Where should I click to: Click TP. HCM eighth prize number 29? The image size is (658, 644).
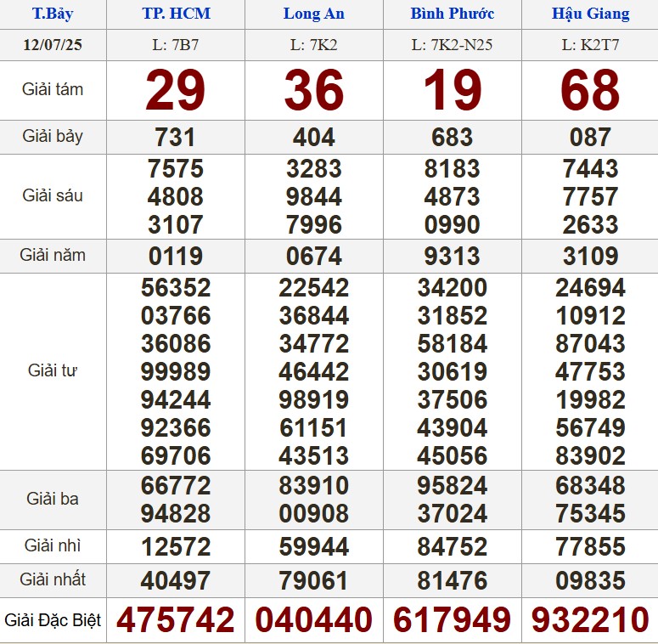click(x=175, y=90)
